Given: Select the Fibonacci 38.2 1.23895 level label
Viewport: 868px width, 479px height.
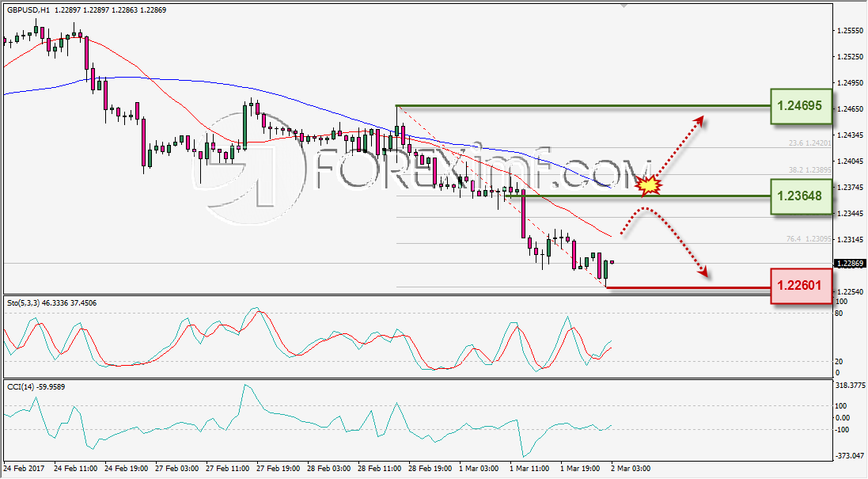Looking at the screenshot, I should [809, 170].
